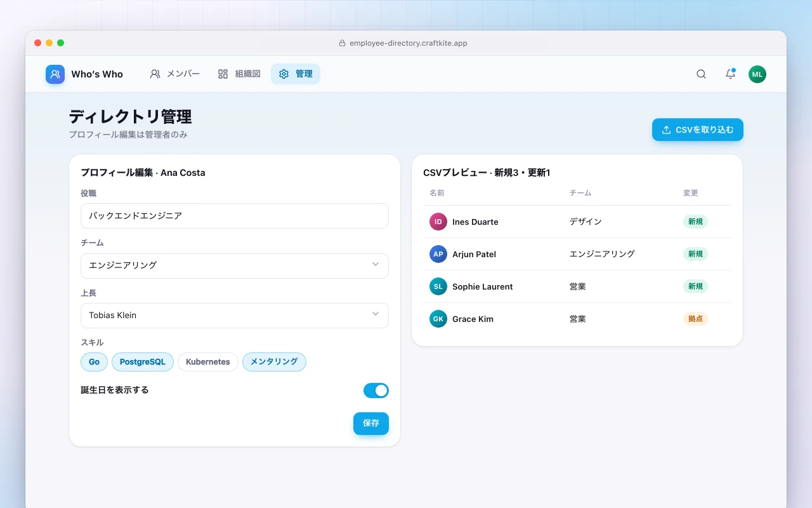Click the デザイン team cell
812x508 pixels.
click(x=586, y=222)
